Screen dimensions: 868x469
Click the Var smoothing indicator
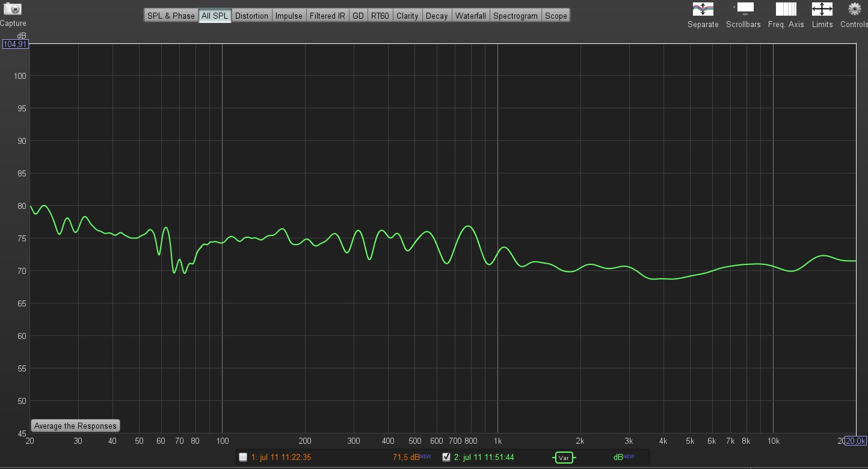tap(564, 458)
